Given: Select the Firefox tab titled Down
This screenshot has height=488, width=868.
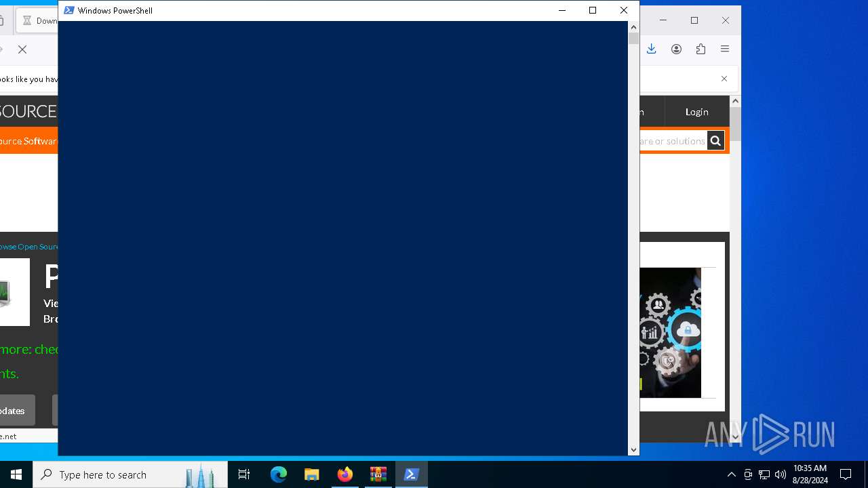Looking at the screenshot, I should (x=37, y=21).
